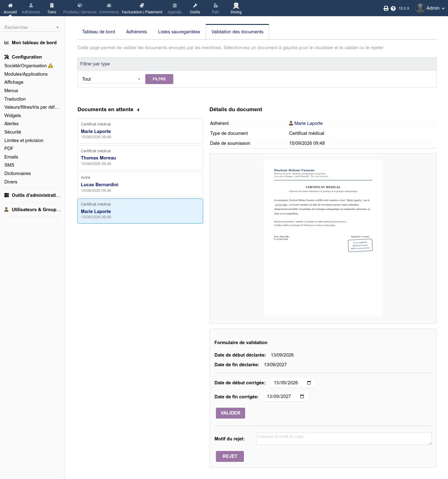
Task: Select Thomas Moreau pending document
Action: point(140,158)
